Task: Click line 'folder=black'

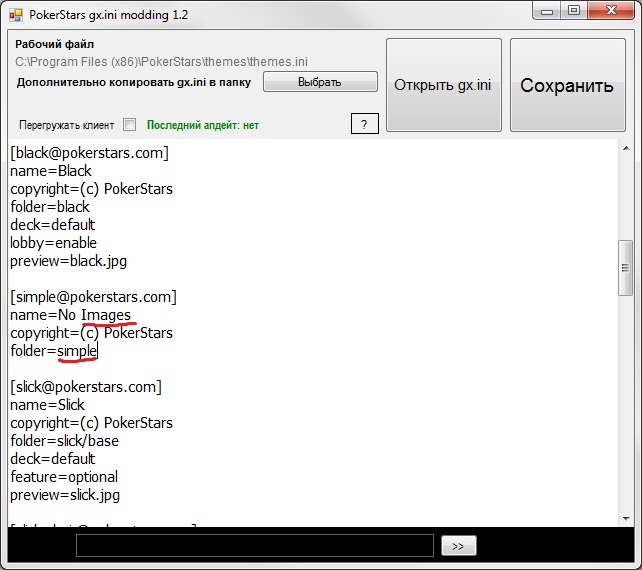Action: [50, 207]
